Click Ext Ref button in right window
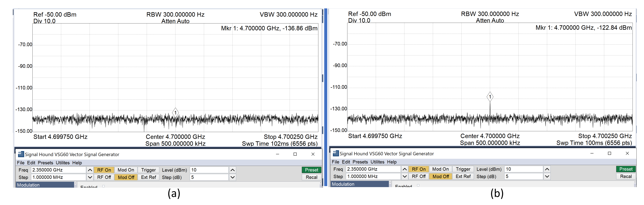Screen dimensions: 644x205 463,176
